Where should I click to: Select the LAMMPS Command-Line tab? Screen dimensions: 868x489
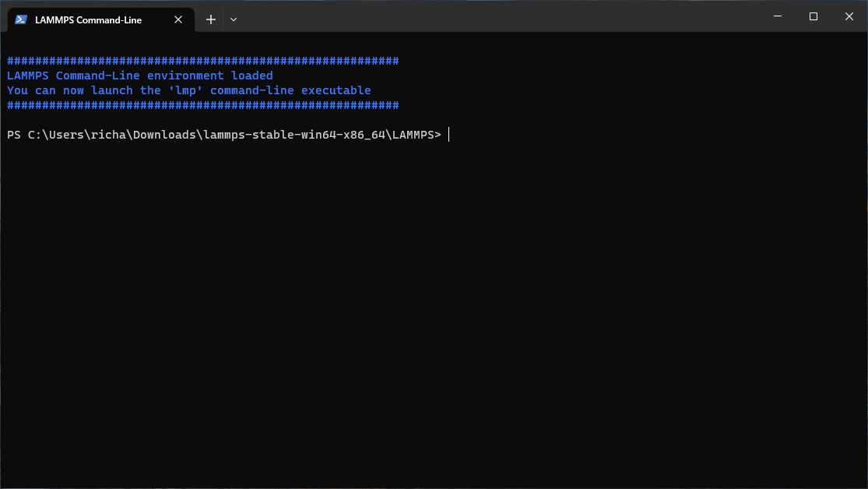(x=100, y=20)
